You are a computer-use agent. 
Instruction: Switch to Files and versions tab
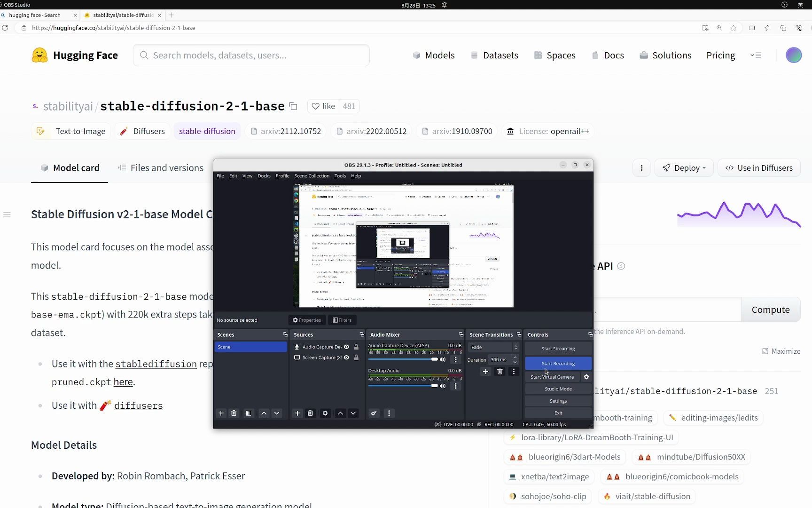point(160,168)
